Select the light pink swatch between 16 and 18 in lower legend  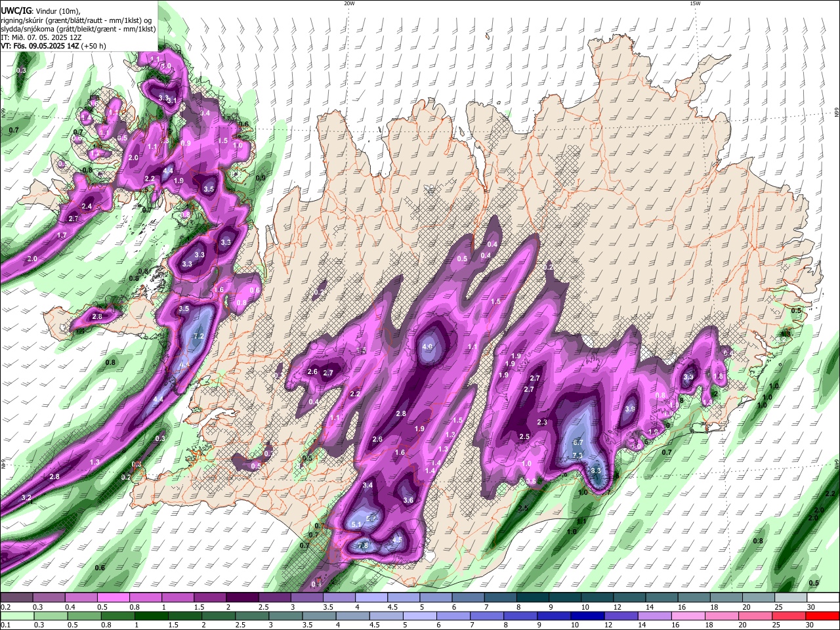click(687, 616)
